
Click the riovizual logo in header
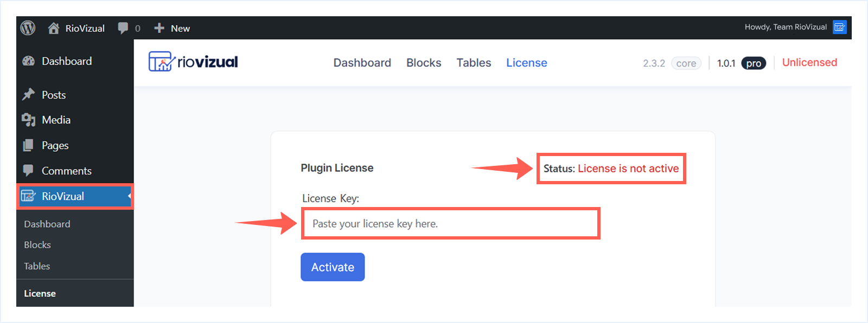pyautogui.click(x=193, y=62)
